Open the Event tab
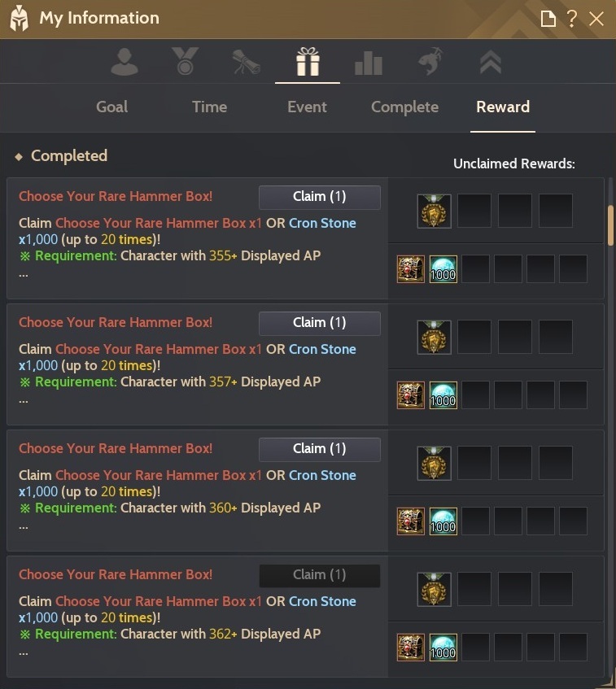The height and width of the screenshot is (689, 616). tap(307, 107)
